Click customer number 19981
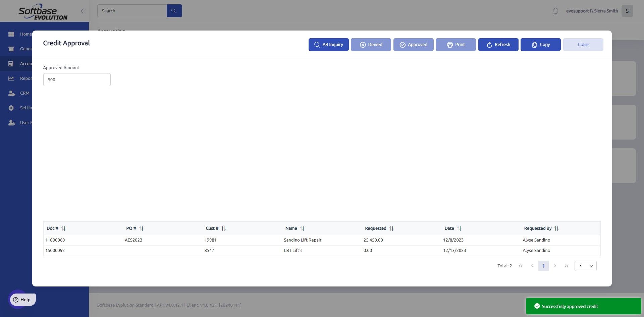This screenshot has height=317, width=644. tap(210, 240)
